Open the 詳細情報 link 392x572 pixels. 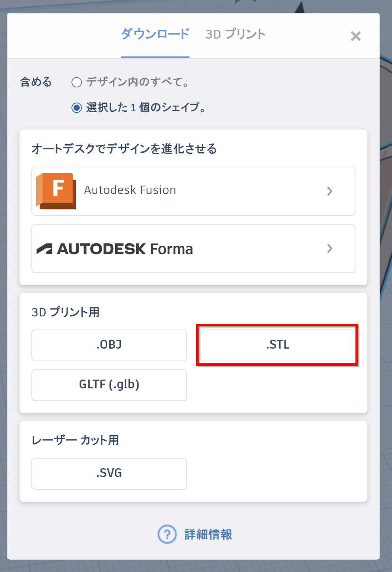(208, 534)
